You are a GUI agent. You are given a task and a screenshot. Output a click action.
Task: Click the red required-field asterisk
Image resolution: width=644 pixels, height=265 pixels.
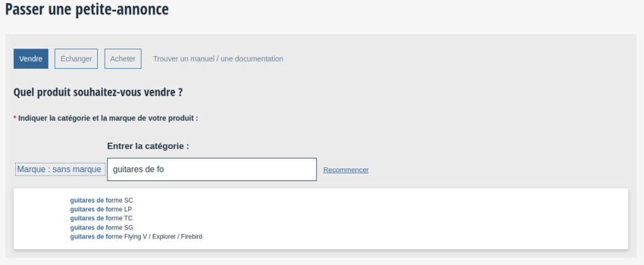click(15, 118)
